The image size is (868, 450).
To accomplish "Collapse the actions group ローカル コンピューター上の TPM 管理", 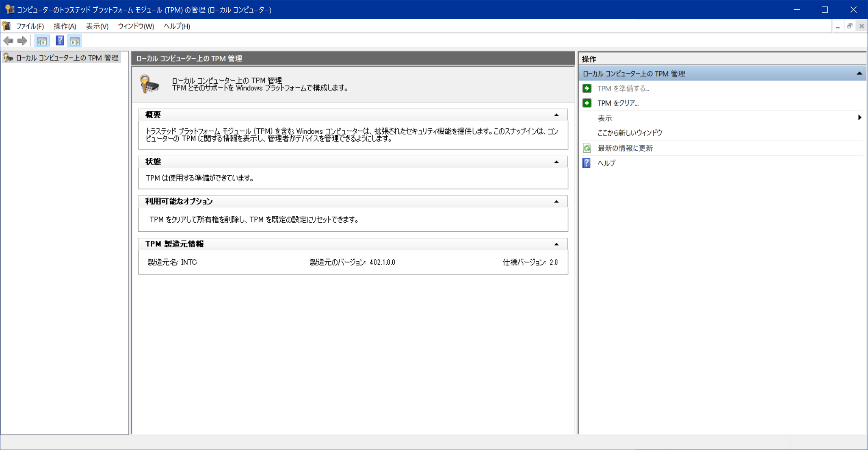I will click(859, 74).
